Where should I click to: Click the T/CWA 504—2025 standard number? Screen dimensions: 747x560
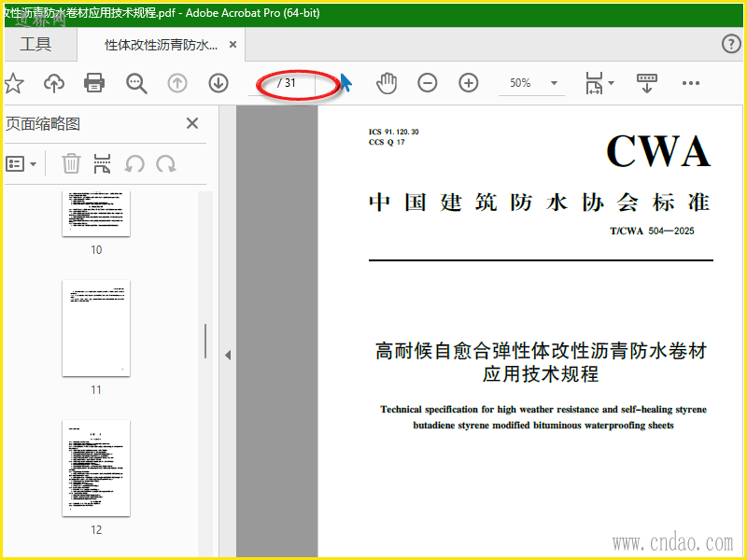coord(652,231)
